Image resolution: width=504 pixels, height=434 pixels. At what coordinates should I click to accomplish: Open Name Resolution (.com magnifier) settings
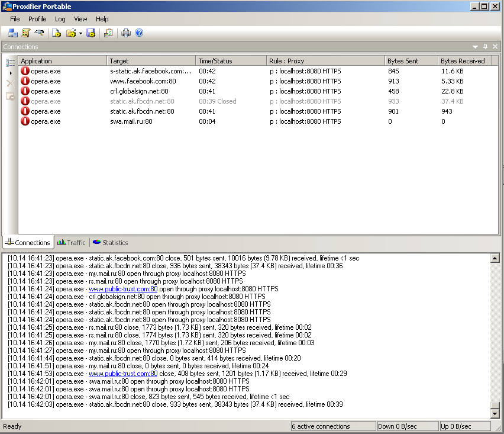click(39, 33)
